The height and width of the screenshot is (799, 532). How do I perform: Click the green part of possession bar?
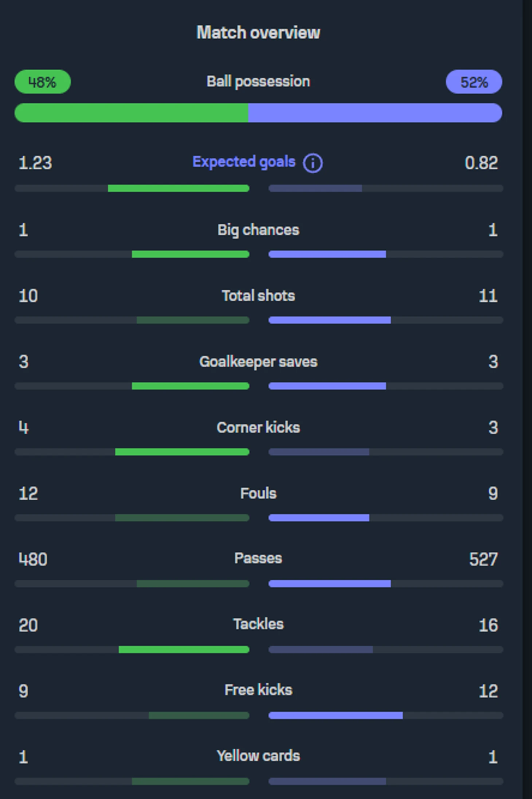point(131,113)
